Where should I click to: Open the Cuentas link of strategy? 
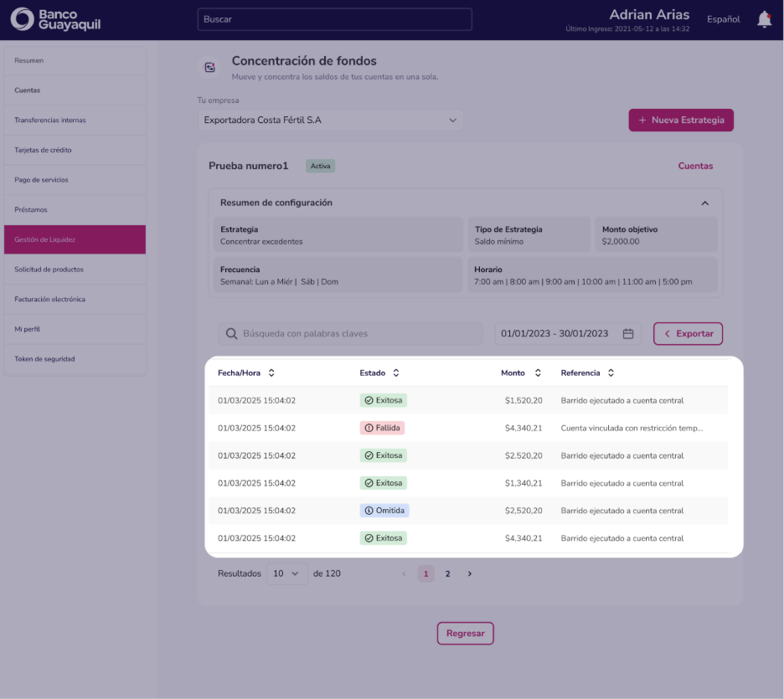pos(695,166)
